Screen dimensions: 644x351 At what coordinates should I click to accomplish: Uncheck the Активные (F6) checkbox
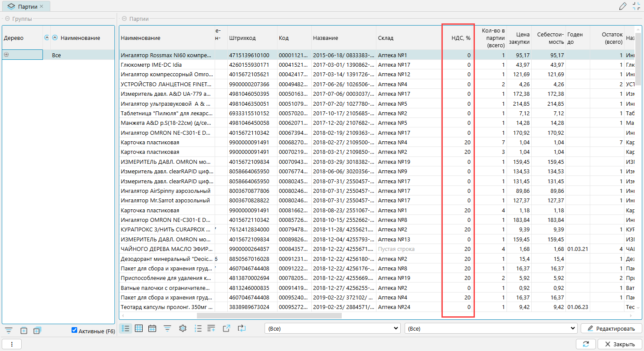pyautogui.click(x=75, y=331)
